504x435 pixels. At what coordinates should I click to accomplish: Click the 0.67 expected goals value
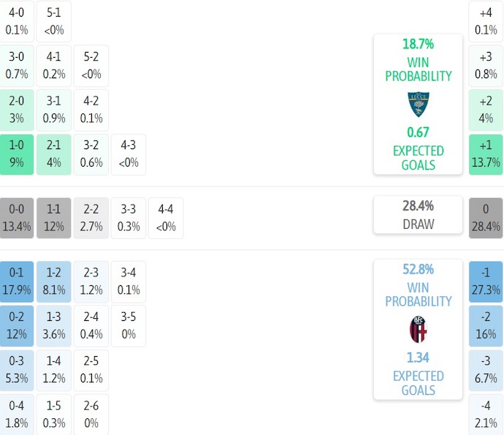[x=418, y=132]
